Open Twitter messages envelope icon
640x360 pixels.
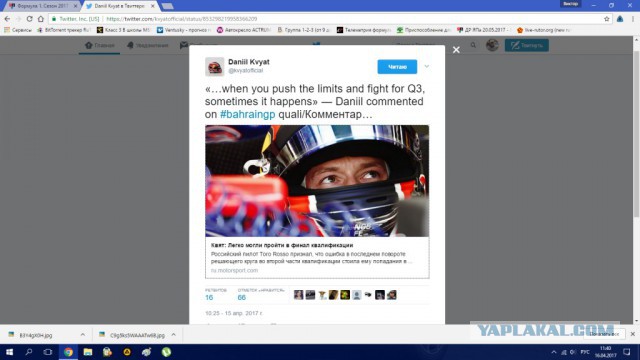coord(184,45)
